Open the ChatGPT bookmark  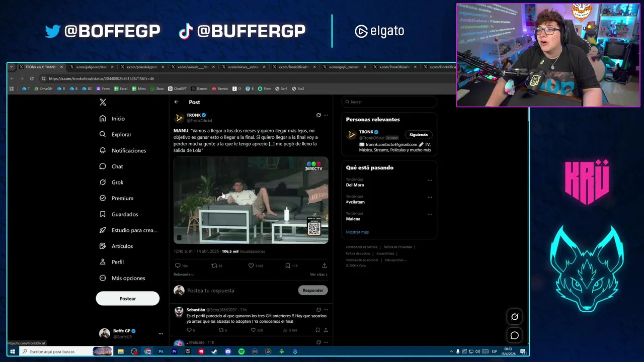(177, 88)
